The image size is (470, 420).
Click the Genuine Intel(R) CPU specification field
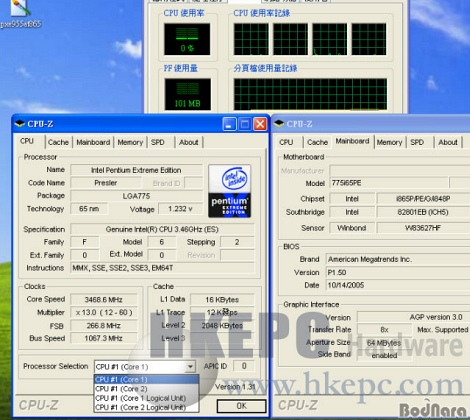pyautogui.click(x=162, y=229)
